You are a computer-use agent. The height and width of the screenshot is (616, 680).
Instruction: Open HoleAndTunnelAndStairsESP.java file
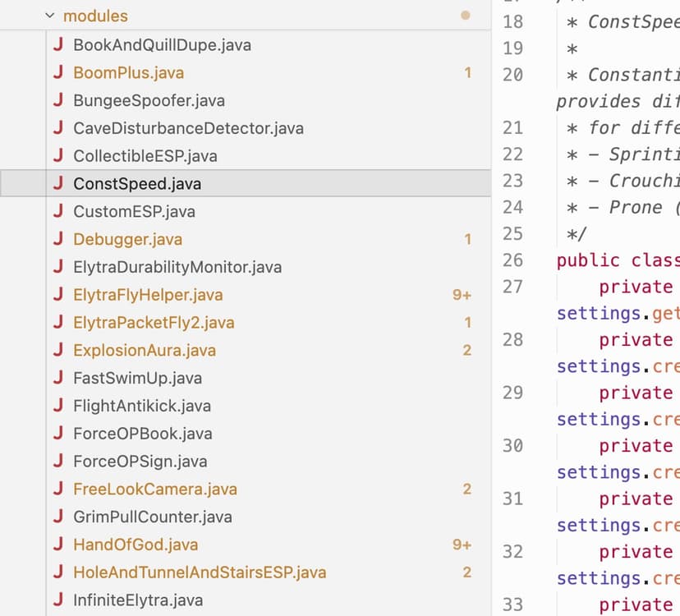pyautogui.click(x=200, y=572)
